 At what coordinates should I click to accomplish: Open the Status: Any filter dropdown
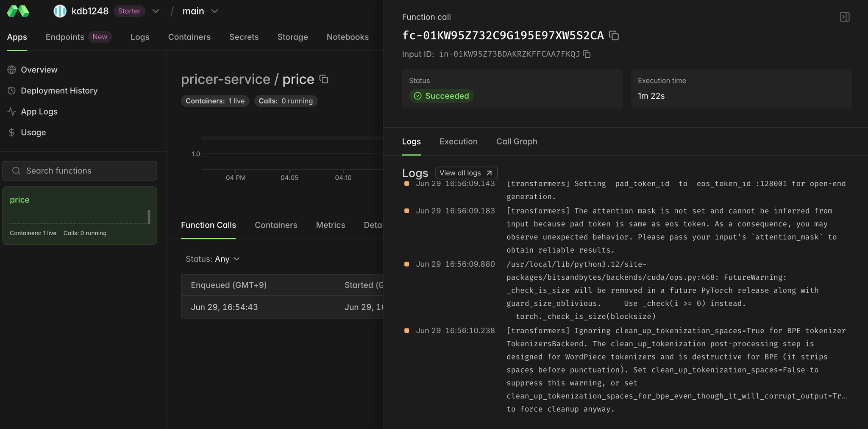213,259
